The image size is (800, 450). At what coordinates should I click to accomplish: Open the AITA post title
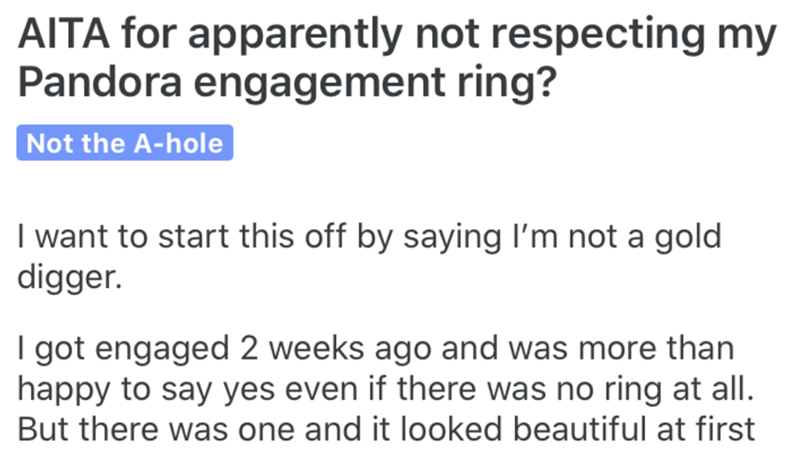pyautogui.click(x=395, y=61)
